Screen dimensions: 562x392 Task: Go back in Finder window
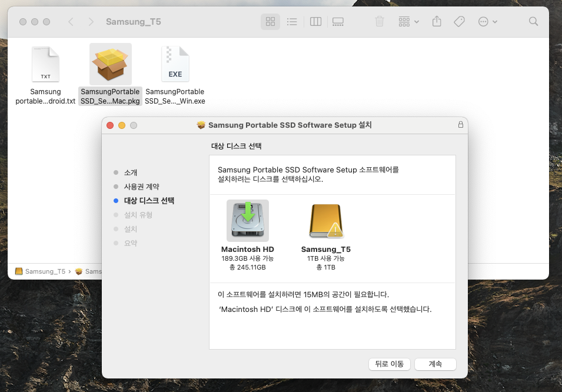tap(71, 22)
